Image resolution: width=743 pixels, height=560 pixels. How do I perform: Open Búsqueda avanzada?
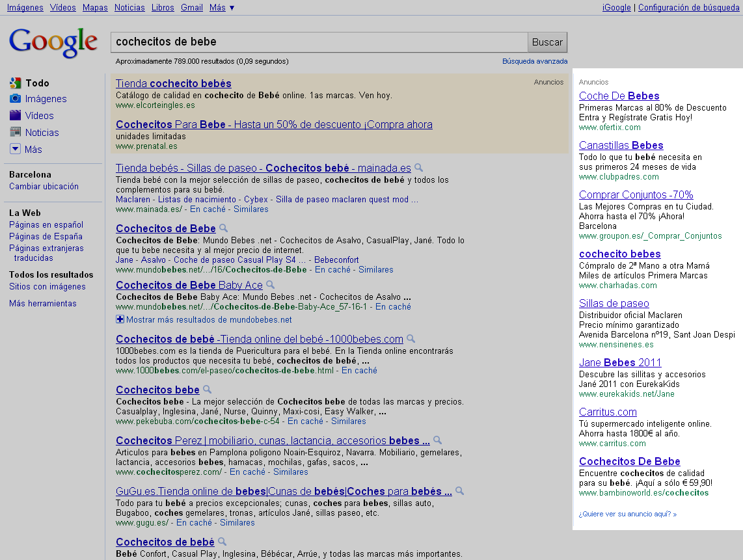(x=535, y=61)
